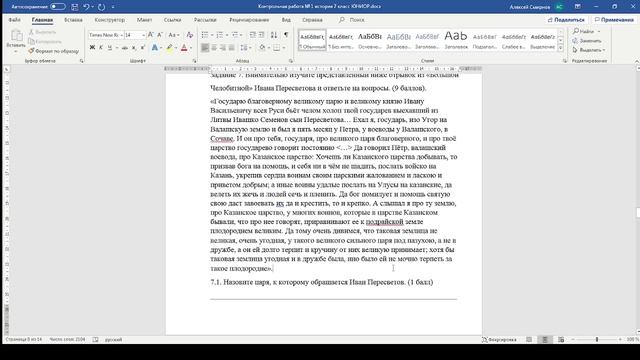
Task: Open ribbon display options icon
Action: 578,7
